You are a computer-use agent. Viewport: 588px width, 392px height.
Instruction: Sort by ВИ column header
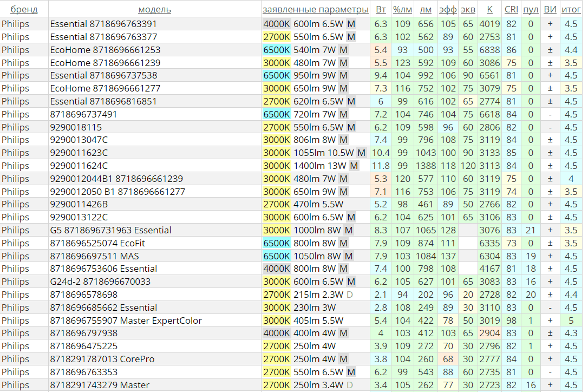[x=550, y=9]
